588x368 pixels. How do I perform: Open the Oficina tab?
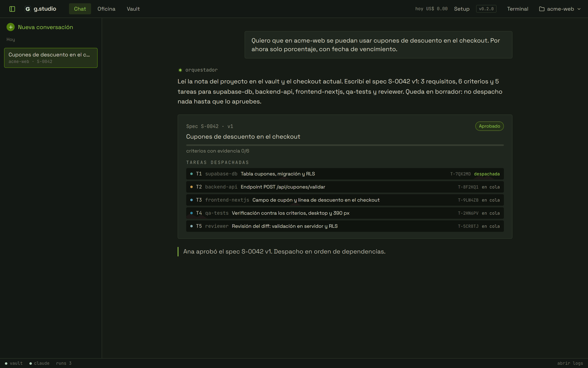click(x=106, y=9)
